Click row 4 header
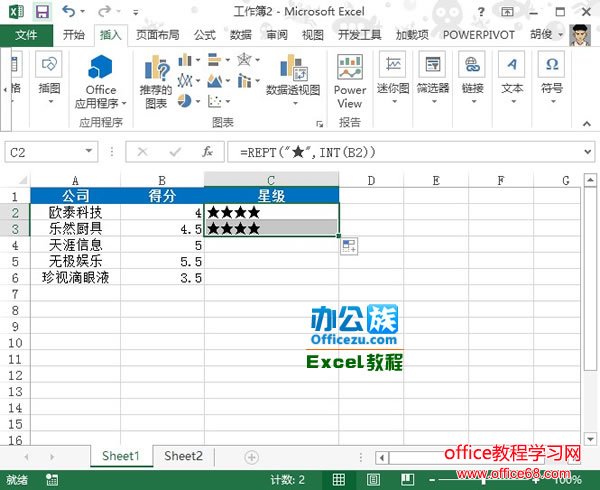Image resolution: width=600 pixels, height=490 pixels. 15,245
